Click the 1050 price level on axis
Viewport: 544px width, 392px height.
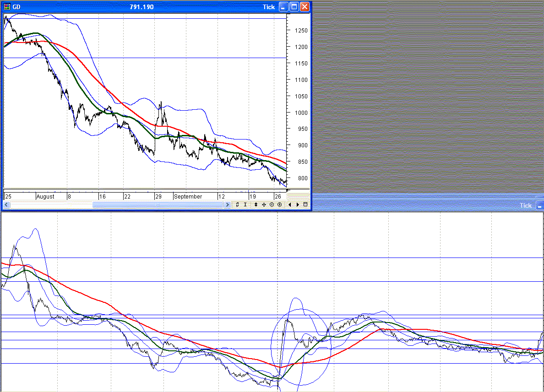301,97
